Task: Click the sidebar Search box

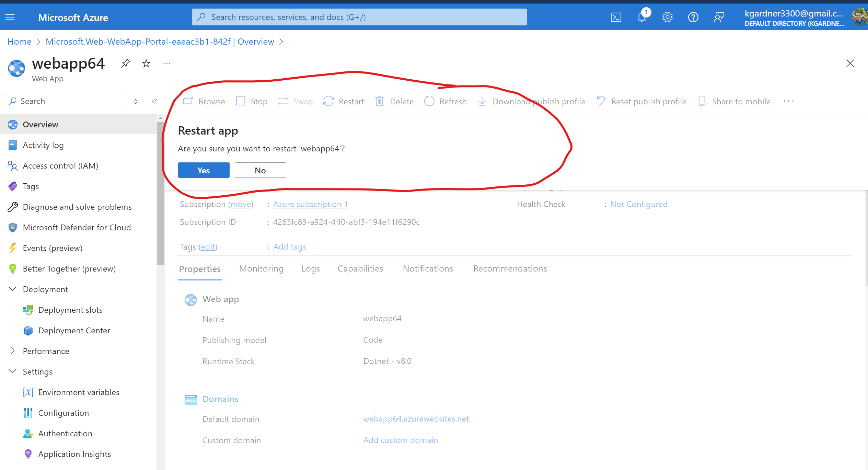Action: [65, 101]
